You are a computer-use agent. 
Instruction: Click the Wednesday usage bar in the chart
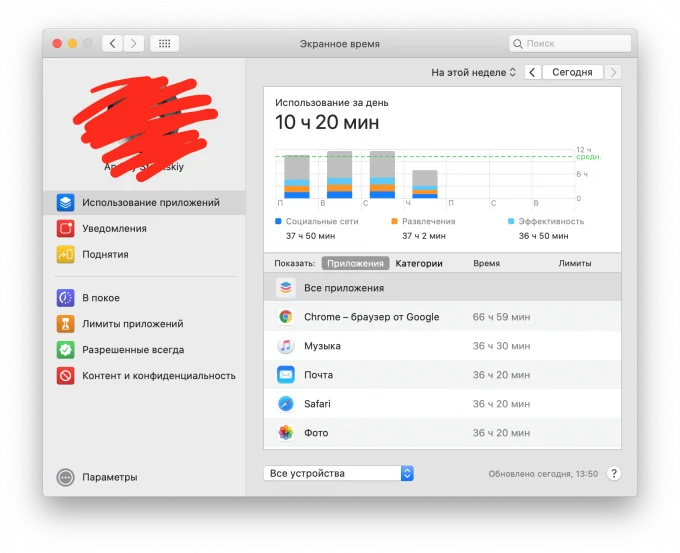[x=382, y=175]
